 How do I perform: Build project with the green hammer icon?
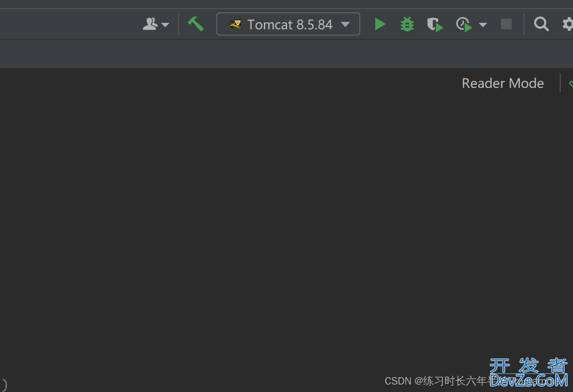pos(196,24)
